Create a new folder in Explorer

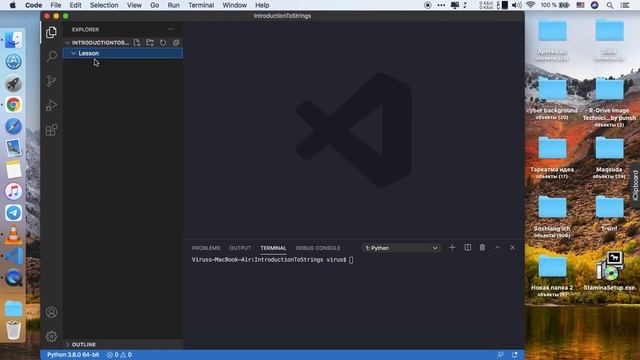[x=150, y=42]
